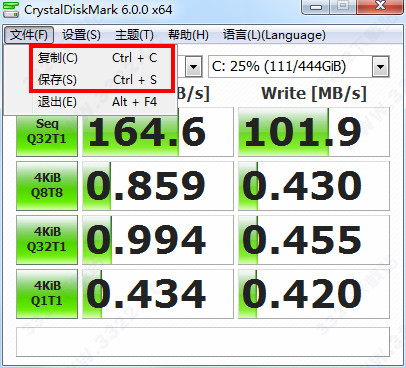This screenshot has height=368, width=406.
Task: Close the CrystalDiskMark window
Action: point(380,7)
